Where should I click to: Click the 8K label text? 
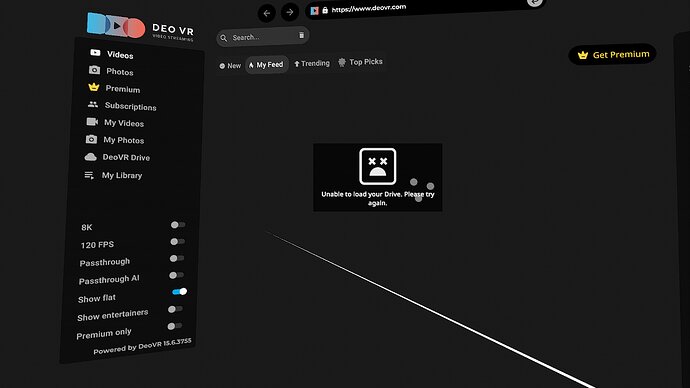[x=87, y=227]
